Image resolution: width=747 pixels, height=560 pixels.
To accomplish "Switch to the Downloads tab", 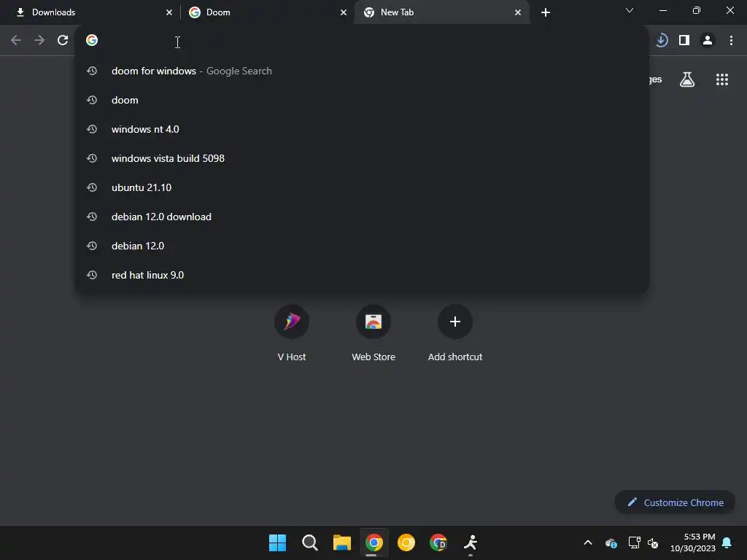I will pyautogui.click(x=90, y=12).
